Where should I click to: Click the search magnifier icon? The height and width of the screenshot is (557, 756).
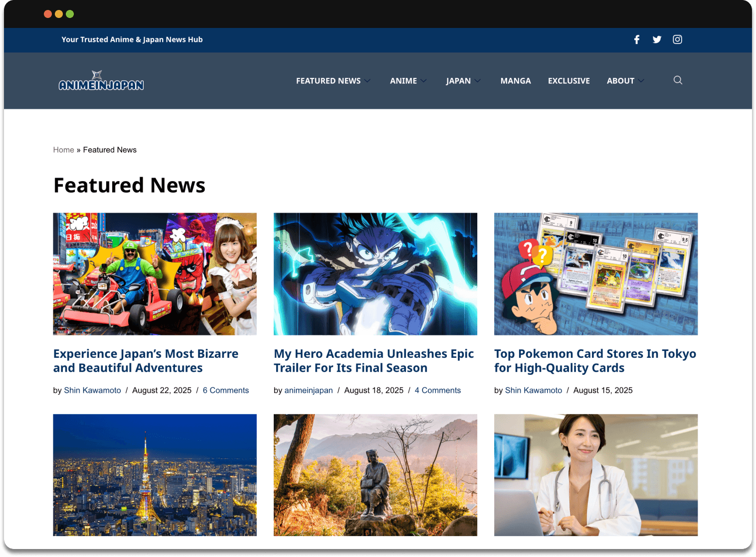pyautogui.click(x=678, y=80)
